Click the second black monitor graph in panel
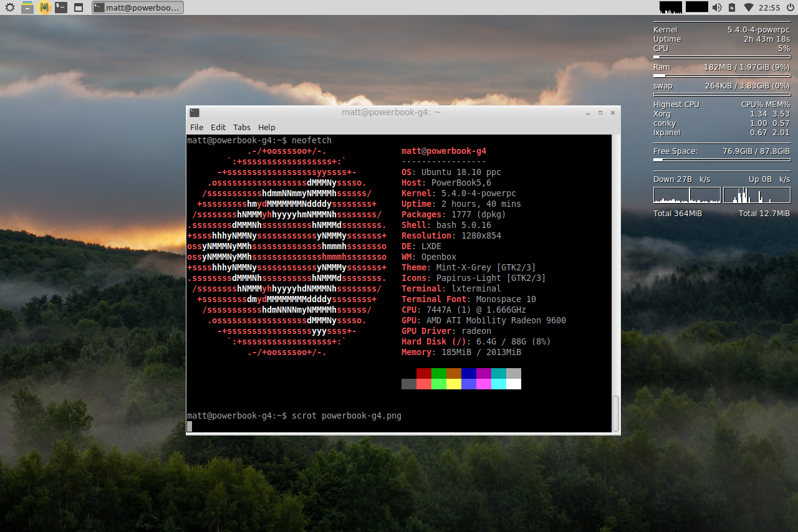The width and height of the screenshot is (798, 532). point(697,7)
